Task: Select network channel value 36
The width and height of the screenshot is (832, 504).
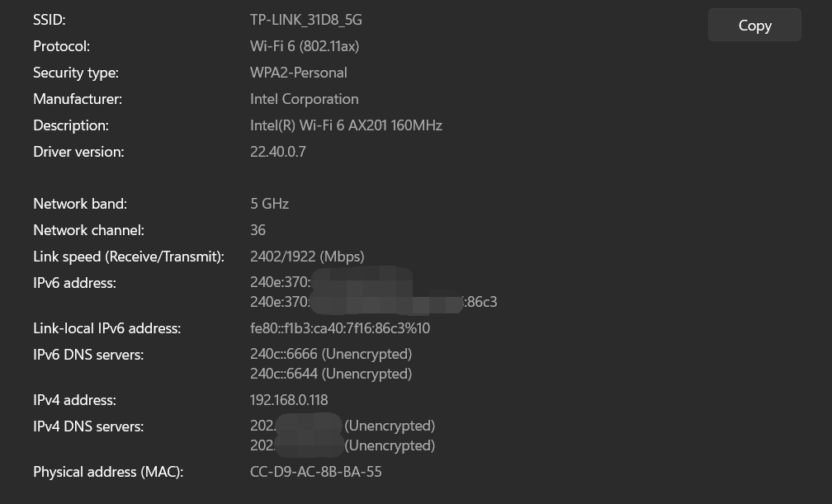Action: coord(258,230)
